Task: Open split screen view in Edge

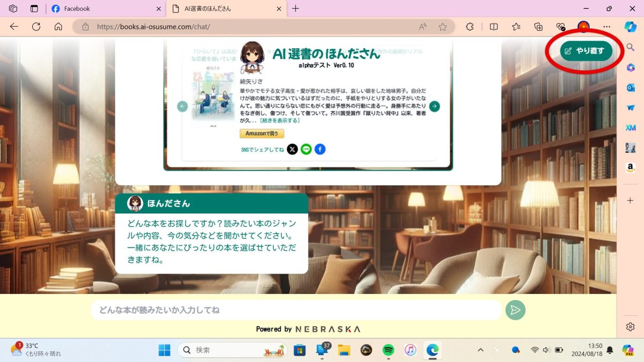Action: 494,26
